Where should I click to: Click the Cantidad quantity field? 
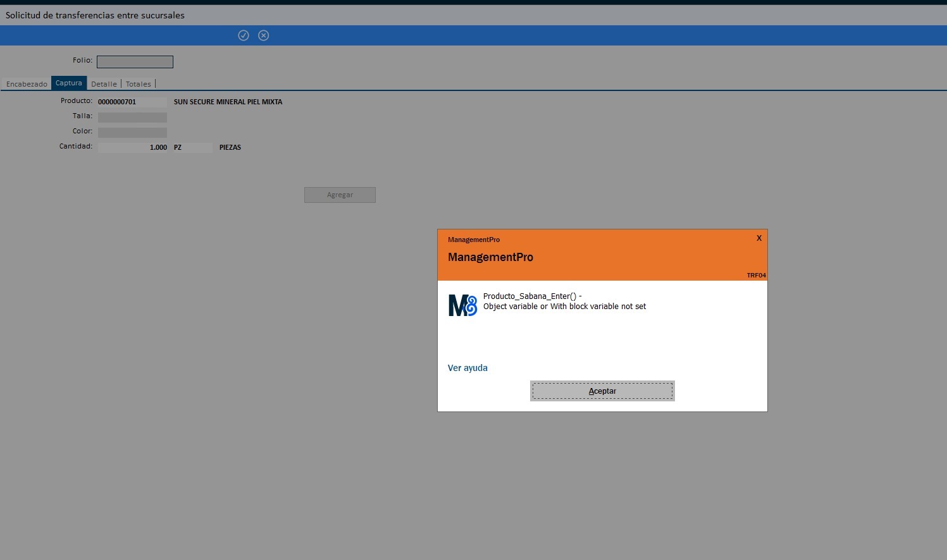pyautogui.click(x=132, y=147)
